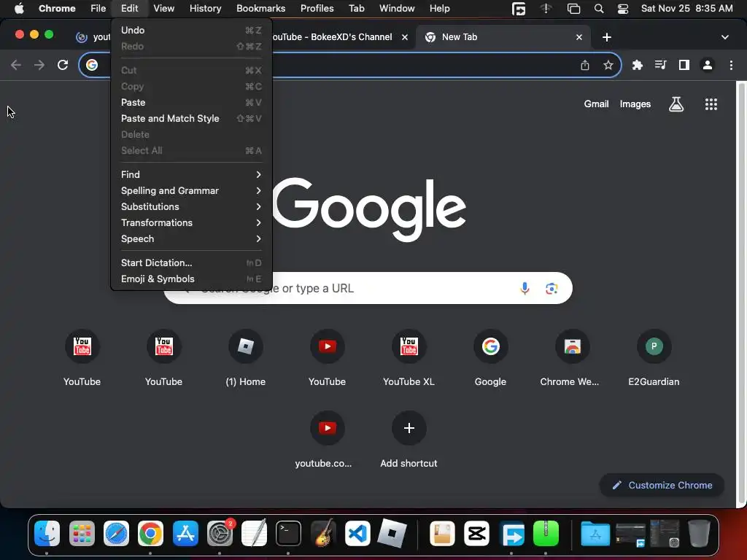Image resolution: width=747 pixels, height=560 pixels.
Task: Open the Apple menu
Action: pos(19,8)
